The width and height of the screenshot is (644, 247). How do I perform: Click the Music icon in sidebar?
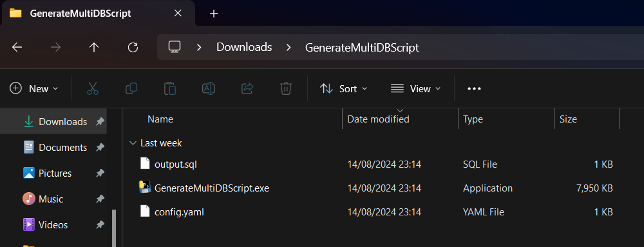pos(29,199)
